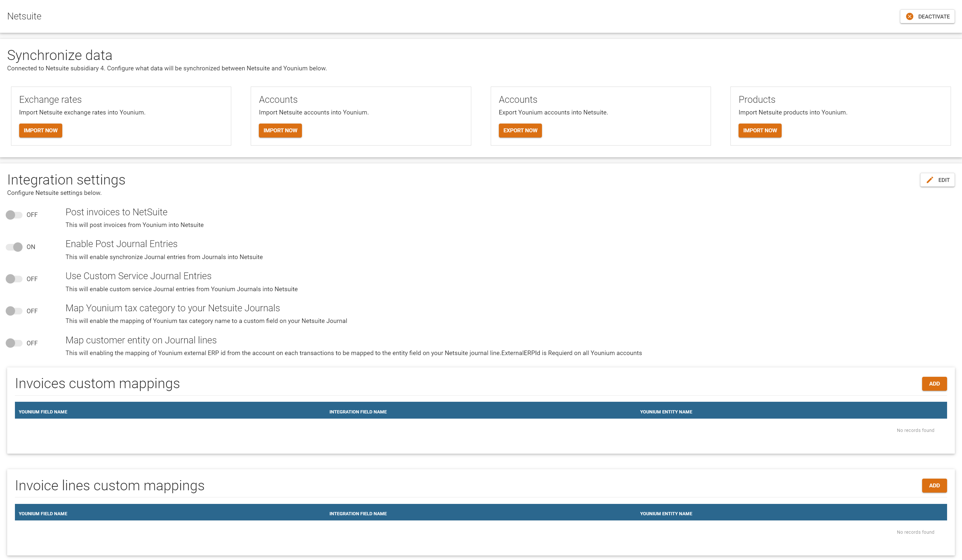
Task: Click the Netsuite page title
Action: click(x=24, y=16)
